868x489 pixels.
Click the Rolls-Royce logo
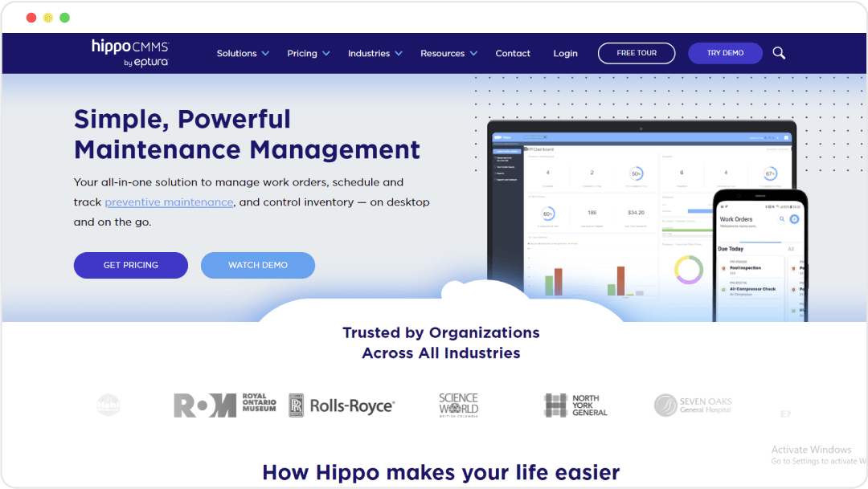tap(342, 405)
